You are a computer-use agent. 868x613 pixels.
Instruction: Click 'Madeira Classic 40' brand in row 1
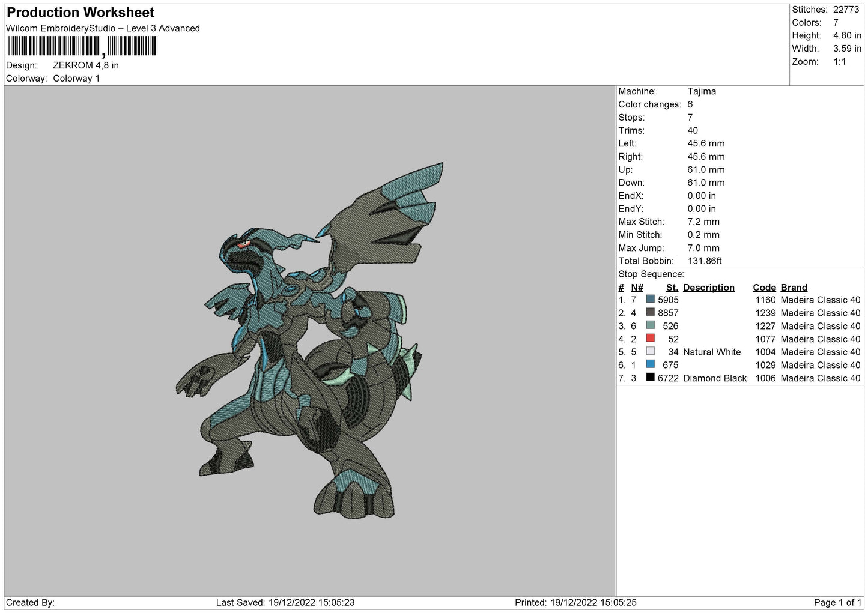click(x=821, y=300)
